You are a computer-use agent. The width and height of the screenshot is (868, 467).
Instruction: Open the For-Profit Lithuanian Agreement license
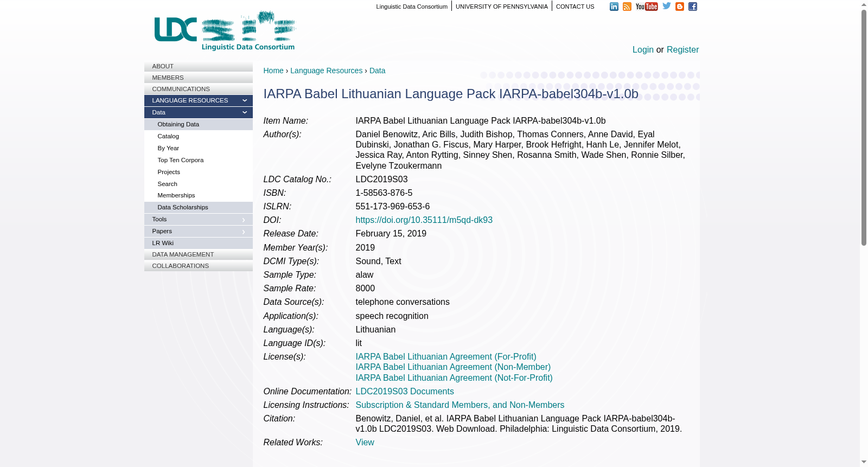point(446,357)
